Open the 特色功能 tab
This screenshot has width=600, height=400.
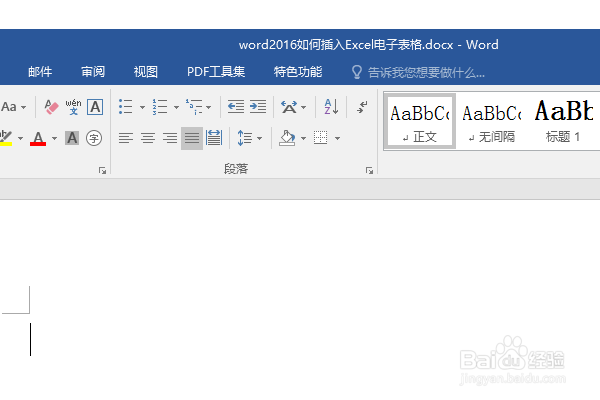298,72
